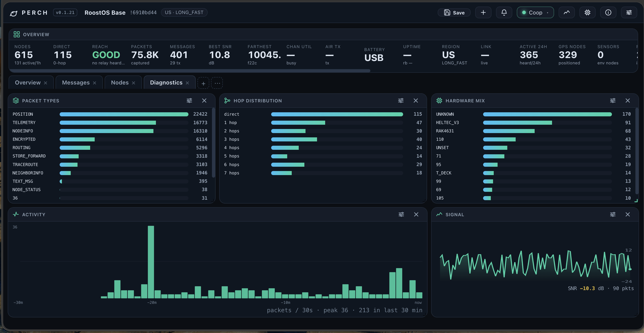Click the TRACEROUTE packet row label

pyautogui.click(x=25, y=164)
